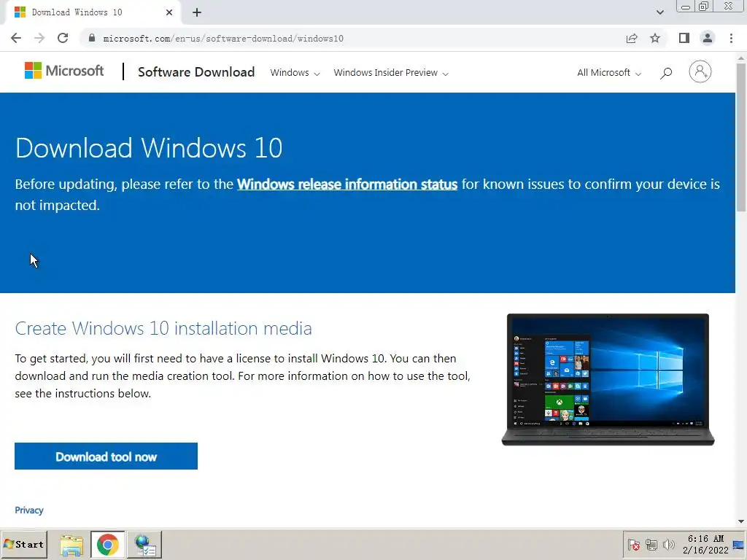The width and height of the screenshot is (747, 560).
Task: Open Microsoft site search
Action: [666, 73]
